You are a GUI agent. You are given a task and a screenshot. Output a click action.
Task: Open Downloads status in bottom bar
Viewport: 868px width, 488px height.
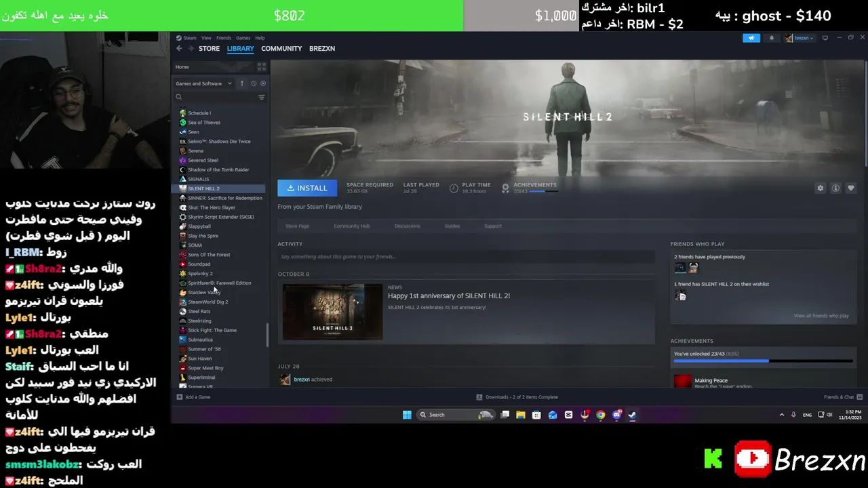[x=517, y=397]
